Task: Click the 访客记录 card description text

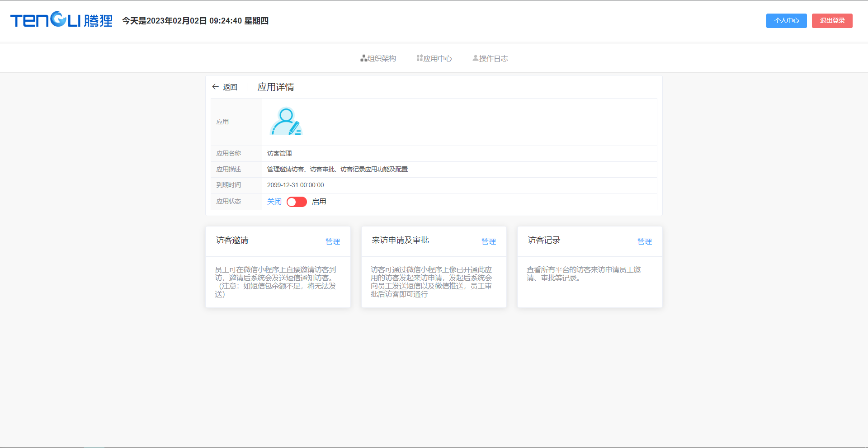Action: click(x=584, y=274)
